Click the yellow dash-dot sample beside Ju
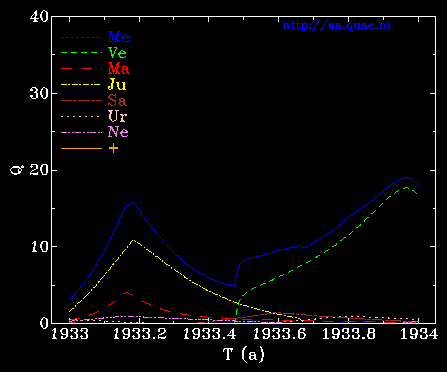Viewport: 447px width, 372px height. point(81,85)
